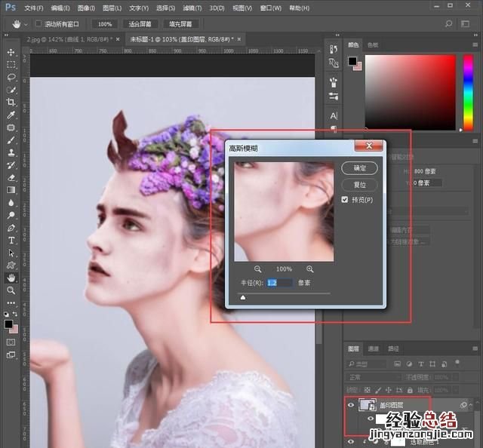The width and height of the screenshot is (483, 448).
Task: Select the Eraser tool
Action: (11, 177)
